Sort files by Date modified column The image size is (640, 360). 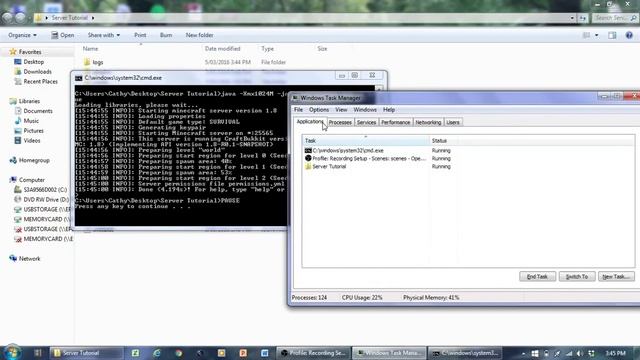(x=222, y=49)
